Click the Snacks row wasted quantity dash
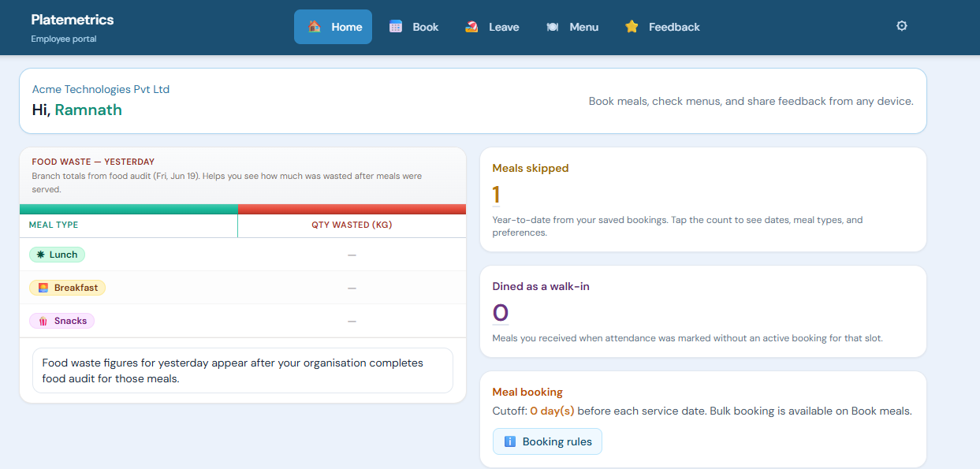 click(x=352, y=321)
